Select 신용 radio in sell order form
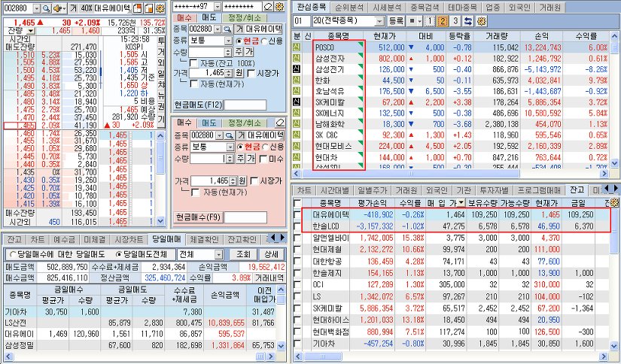The height and width of the screenshot is (364, 621). click(x=265, y=41)
